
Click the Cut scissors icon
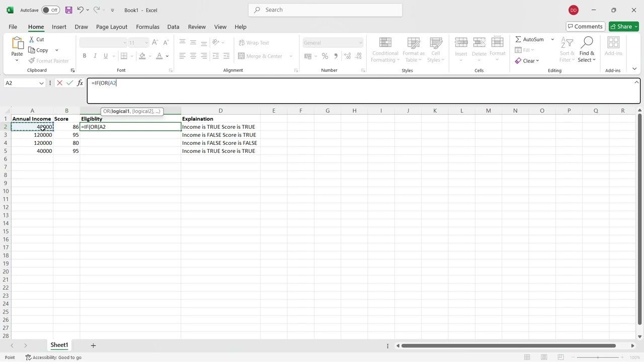pos(32,39)
